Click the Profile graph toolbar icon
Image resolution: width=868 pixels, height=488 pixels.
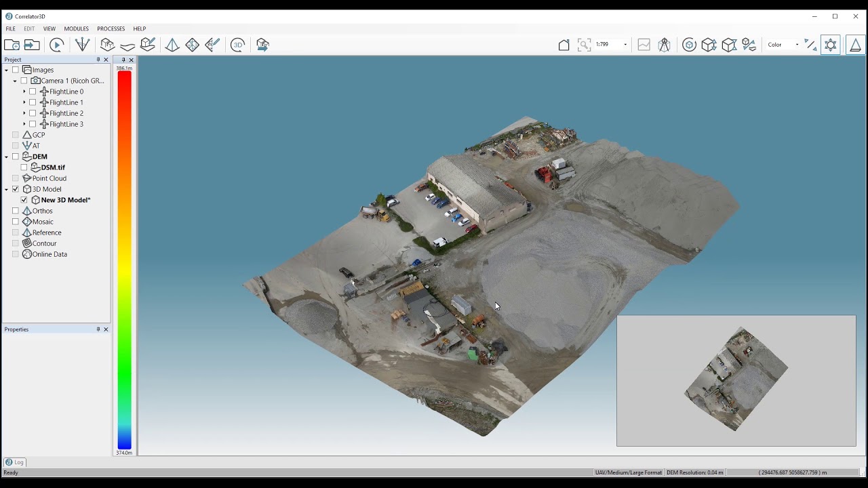click(644, 45)
